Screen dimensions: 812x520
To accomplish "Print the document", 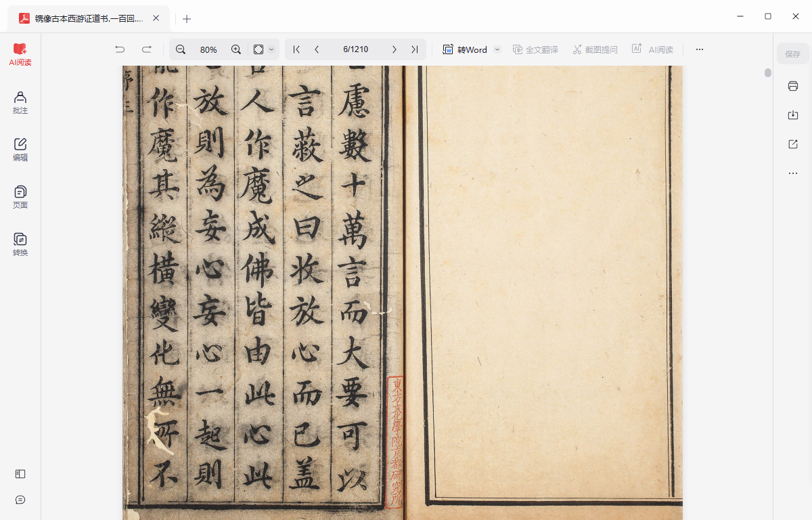I will [793, 86].
